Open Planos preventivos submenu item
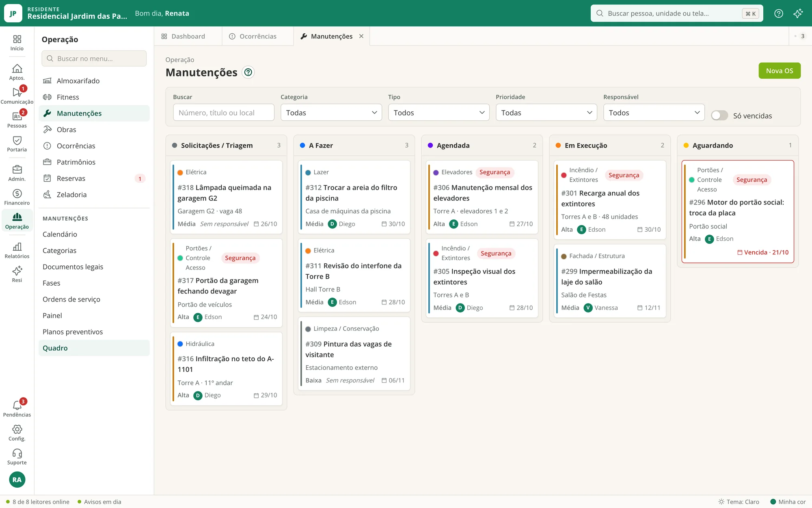Image resolution: width=812 pixels, height=508 pixels. click(x=94, y=332)
